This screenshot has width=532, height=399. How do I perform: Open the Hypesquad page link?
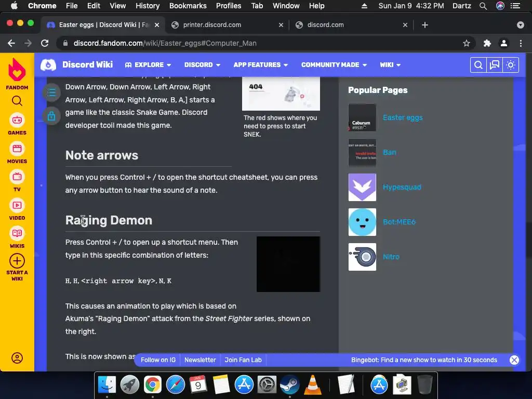[402, 187]
